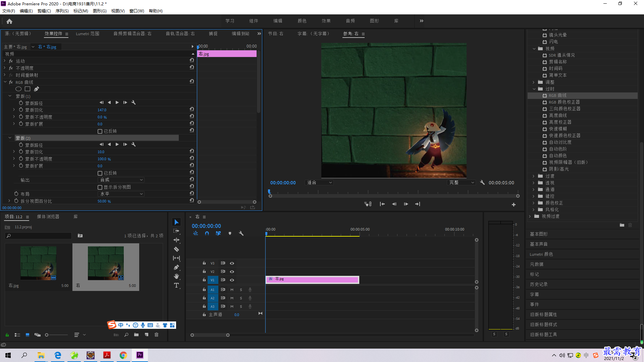
Task: Toggle V2 track output eye
Action: (232, 271)
